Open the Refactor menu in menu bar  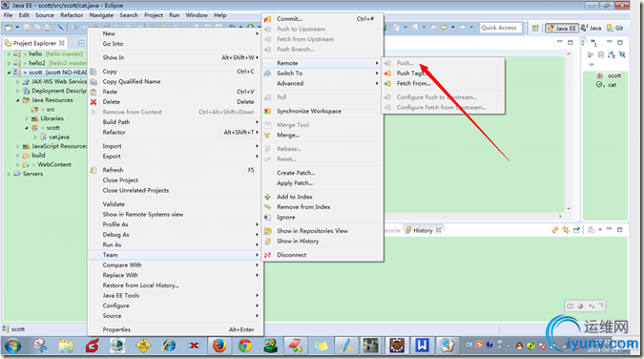point(72,15)
